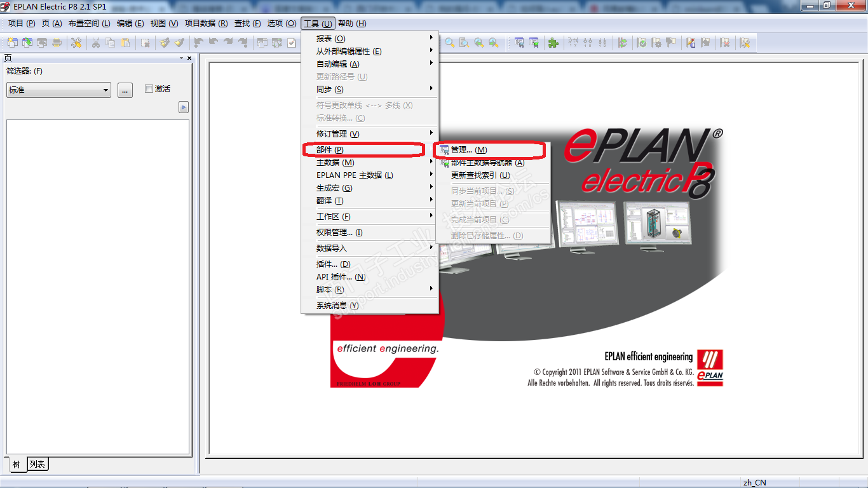Click the small blue arrow button in 页 panel
The height and width of the screenshot is (488, 868).
tap(184, 107)
